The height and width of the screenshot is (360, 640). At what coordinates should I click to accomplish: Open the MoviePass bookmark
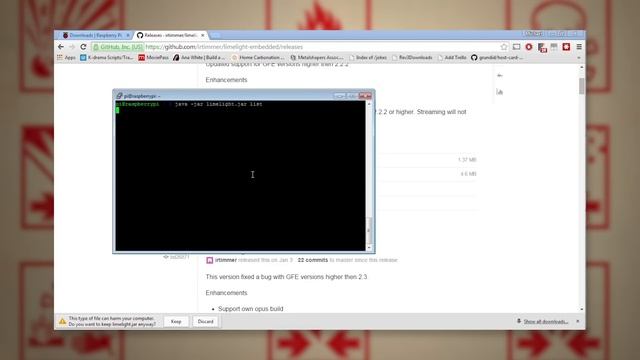pyautogui.click(x=153, y=58)
